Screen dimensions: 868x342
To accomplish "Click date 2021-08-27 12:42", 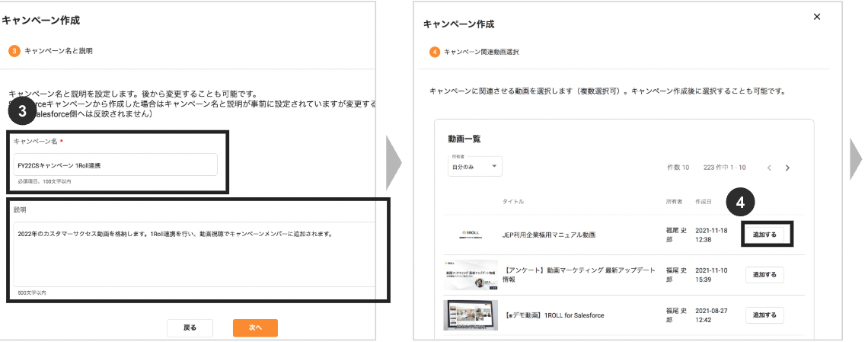I will tap(712, 315).
